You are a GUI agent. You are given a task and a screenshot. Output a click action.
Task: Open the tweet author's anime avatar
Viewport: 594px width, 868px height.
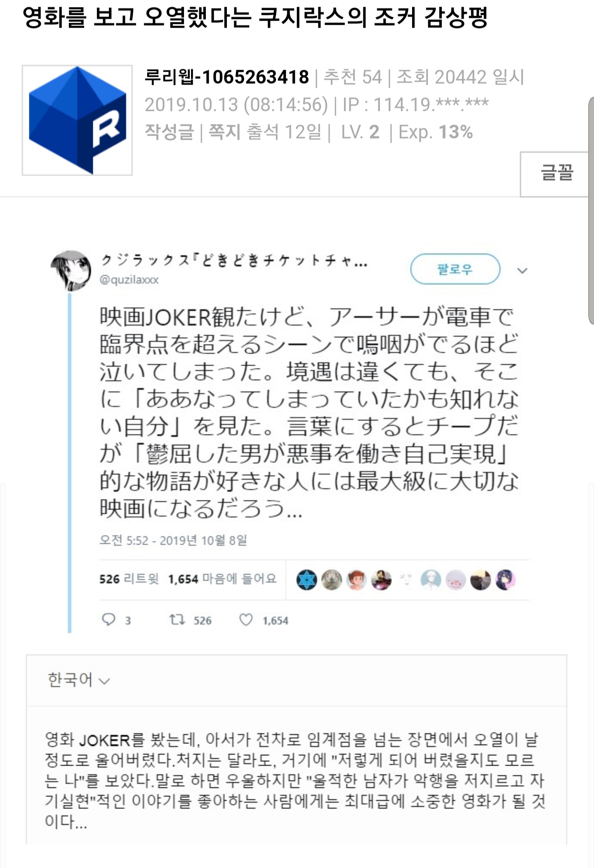coord(71,270)
